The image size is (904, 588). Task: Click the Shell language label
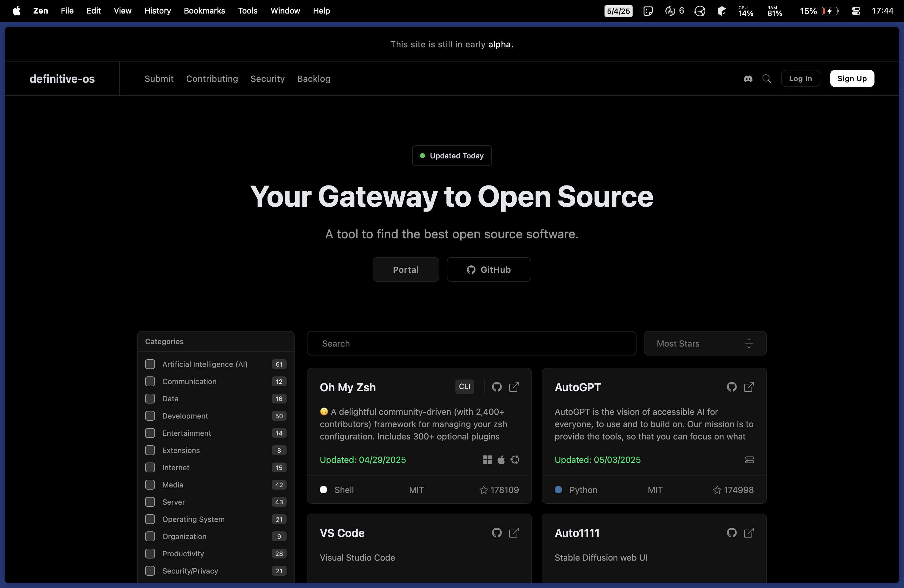344,490
